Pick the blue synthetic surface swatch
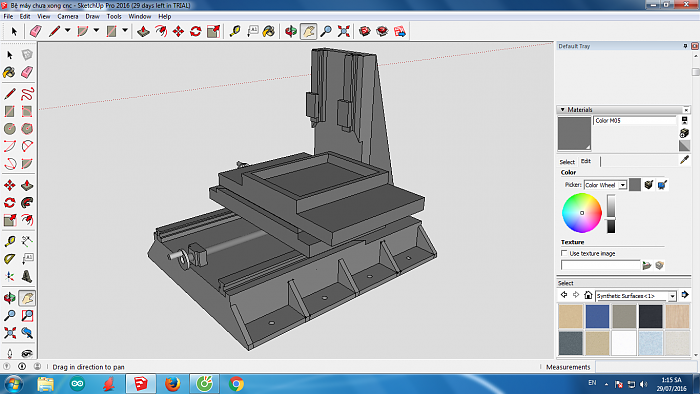This screenshot has width=700, height=394. tap(597, 316)
